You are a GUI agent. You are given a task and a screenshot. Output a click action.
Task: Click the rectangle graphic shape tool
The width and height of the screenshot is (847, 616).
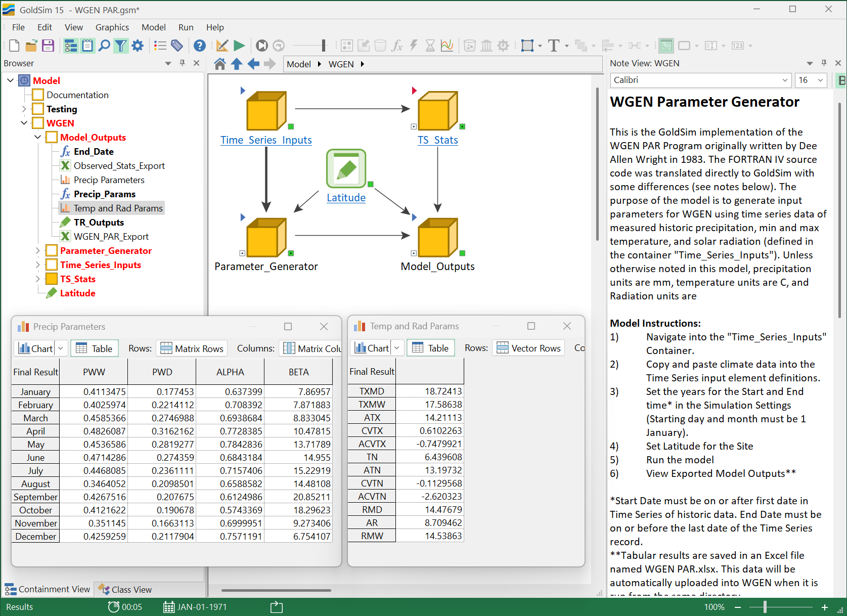tap(527, 46)
